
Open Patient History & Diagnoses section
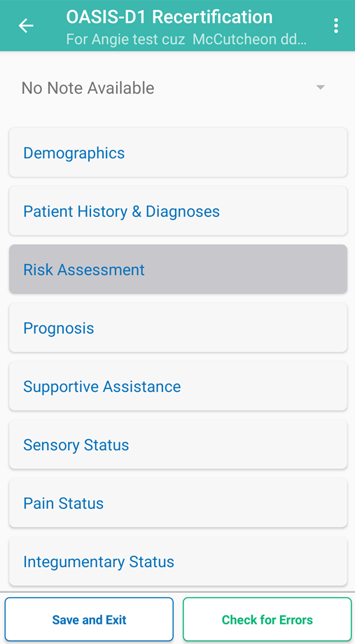click(178, 211)
